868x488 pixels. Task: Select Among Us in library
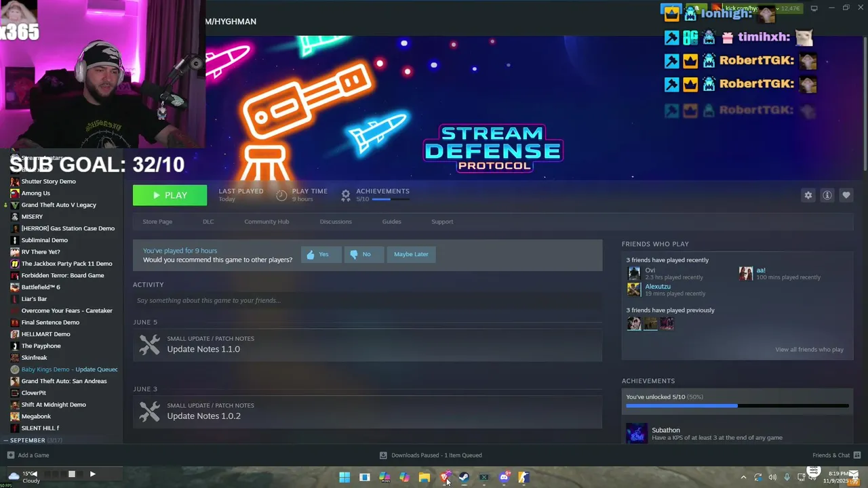tap(35, 193)
